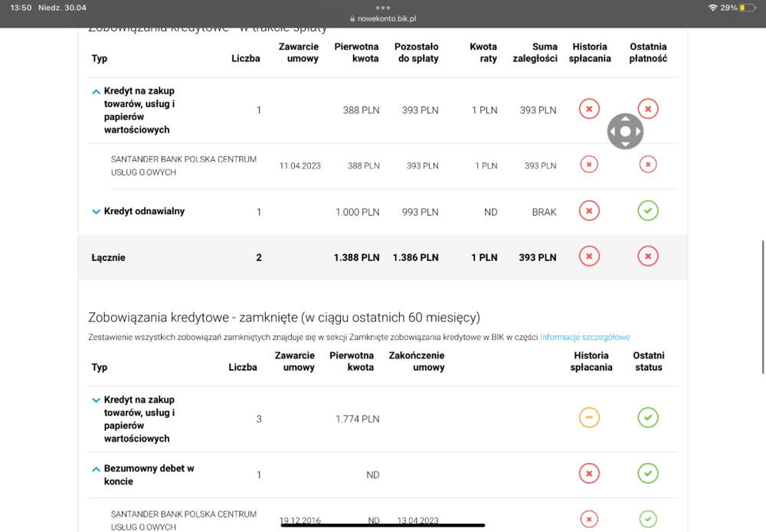Expand the closed Kredyt na zakup towarów row with 1.774 PLN

[97, 400]
